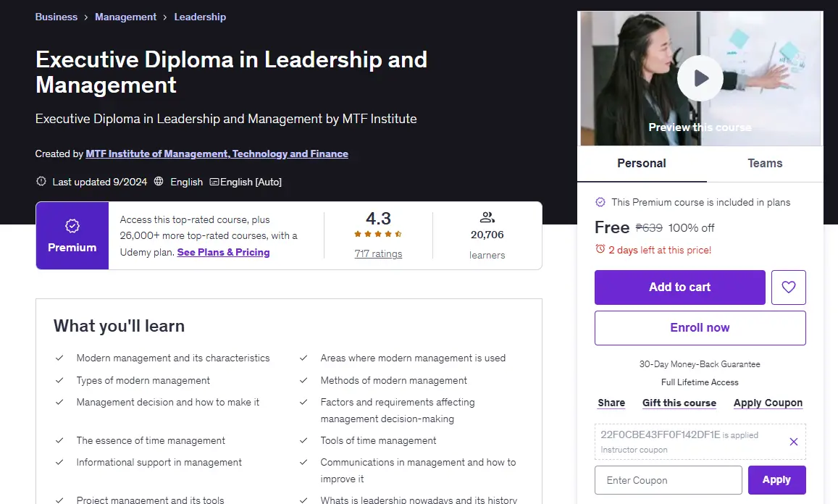Click Gift this course

(x=679, y=403)
